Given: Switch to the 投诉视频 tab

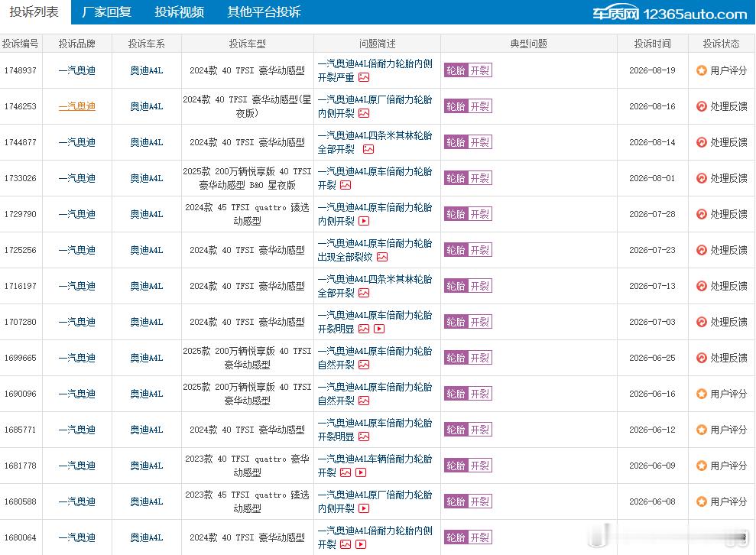Looking at the screenshot, I should coord(180,11).
